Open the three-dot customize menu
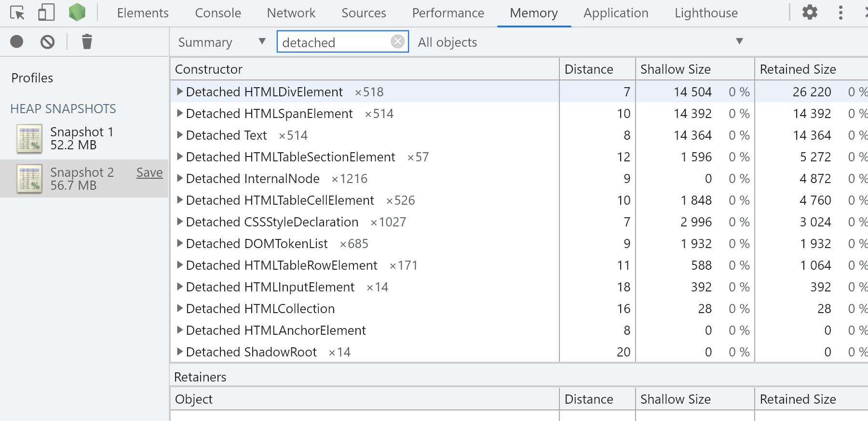This screenshot has width=868, height=421. click(841, 13)
